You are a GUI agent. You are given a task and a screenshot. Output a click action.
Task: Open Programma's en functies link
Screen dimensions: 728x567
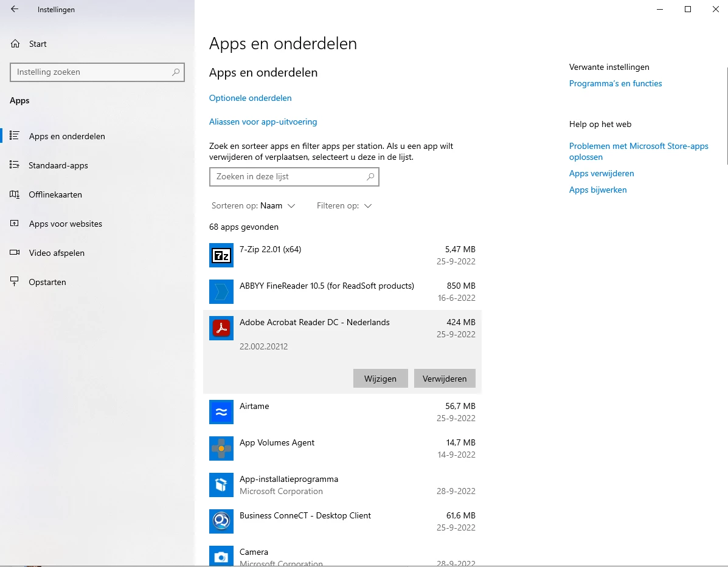tap(615, 83)
